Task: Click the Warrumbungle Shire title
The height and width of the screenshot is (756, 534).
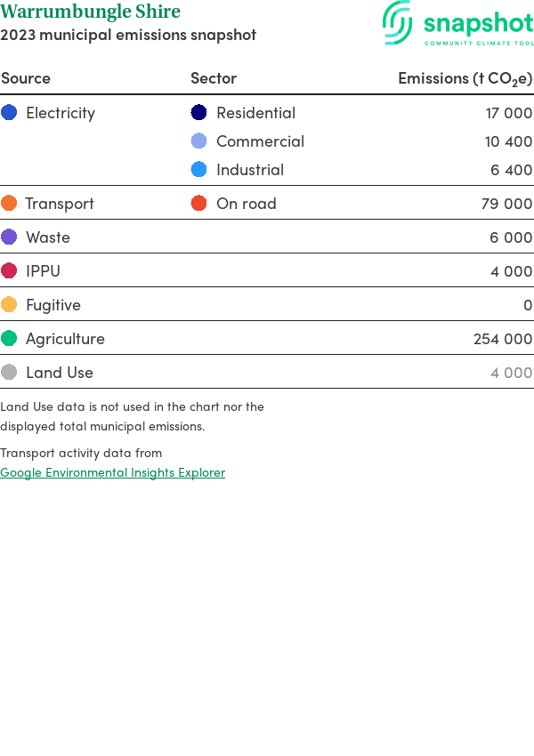Action: (90, 12)
